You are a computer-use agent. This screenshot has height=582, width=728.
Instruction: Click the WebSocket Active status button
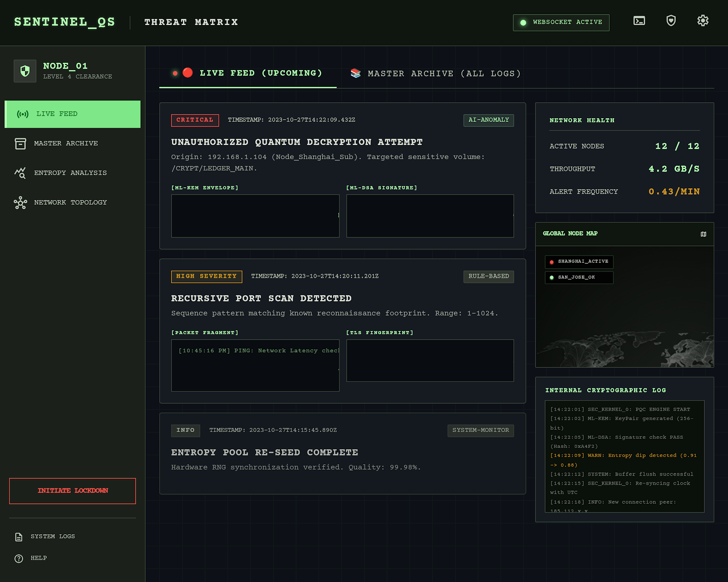pyautogui.click(x=561, y=22)
